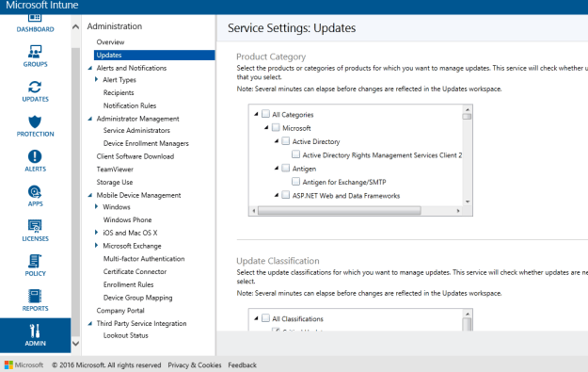Check the Antigen checkbox
This screenshot has width=588, height=372.
(x=286, y=169)
